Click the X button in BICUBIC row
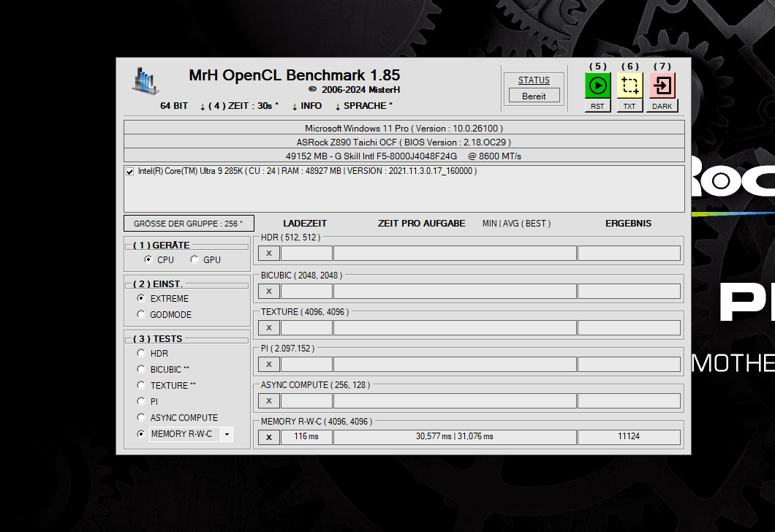This screenshot has height=532, width=775. [x=269, y=292]
